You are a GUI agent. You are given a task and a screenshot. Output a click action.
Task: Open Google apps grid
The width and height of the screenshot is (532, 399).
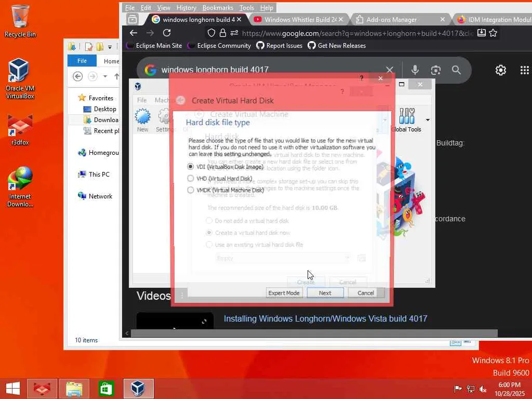point(525,70)
